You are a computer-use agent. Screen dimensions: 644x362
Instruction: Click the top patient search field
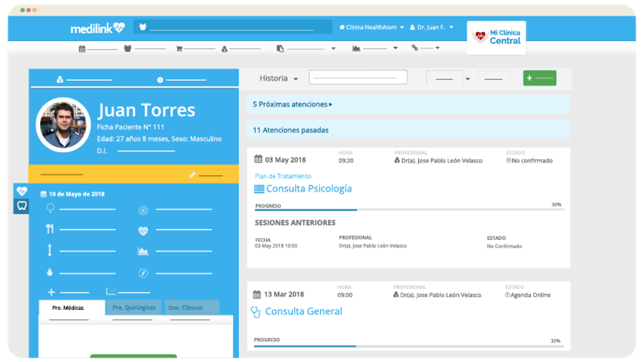(x=232, y=27)
